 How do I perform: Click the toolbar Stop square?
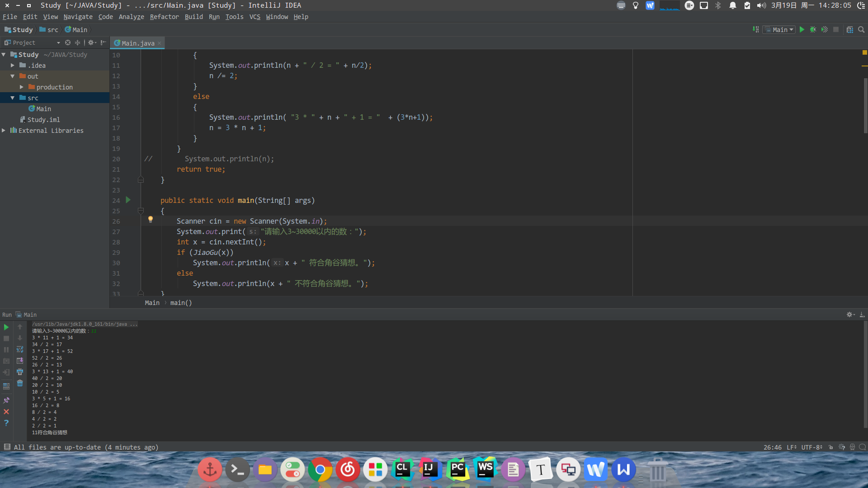click(836, 29)
